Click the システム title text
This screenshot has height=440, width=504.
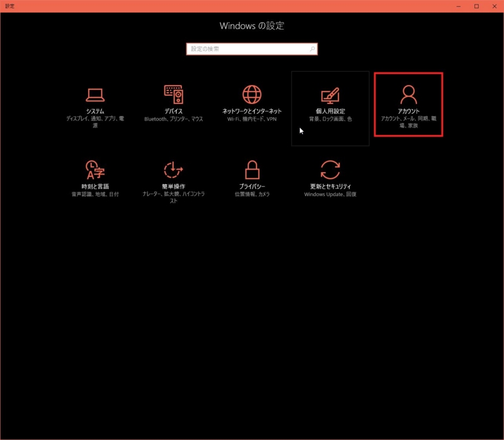tap(95, 111)
